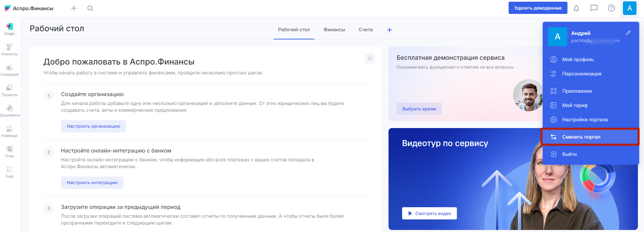
Task: Click the Настроить организацию button
Action: tap(93, 126)
